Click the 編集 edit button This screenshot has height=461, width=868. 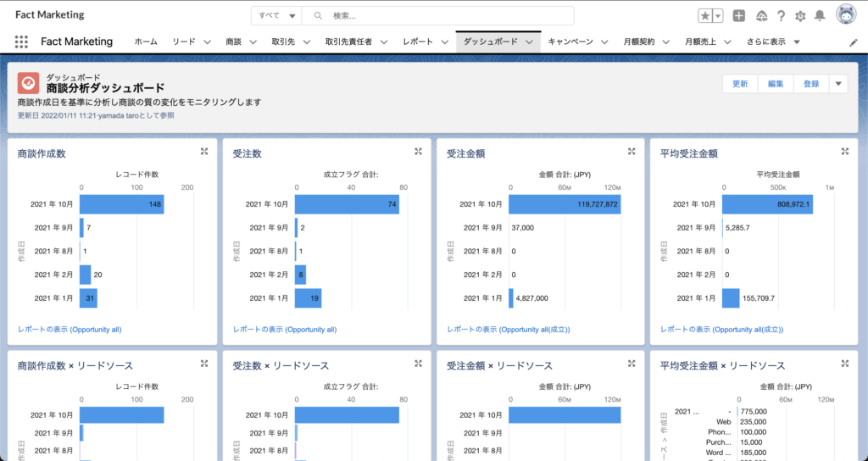[776, 84]
